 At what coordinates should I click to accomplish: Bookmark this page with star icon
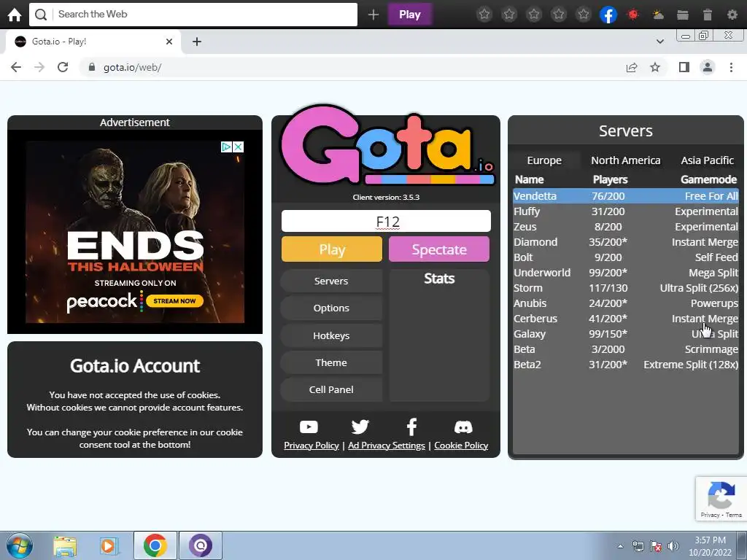[655, 67]
